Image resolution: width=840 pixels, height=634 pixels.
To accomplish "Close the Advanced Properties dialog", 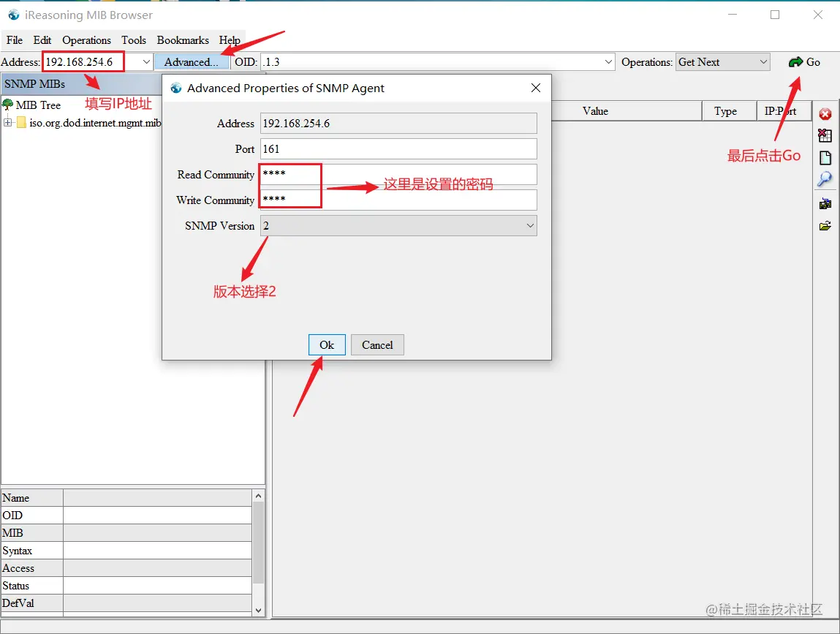I will [536, 88].
